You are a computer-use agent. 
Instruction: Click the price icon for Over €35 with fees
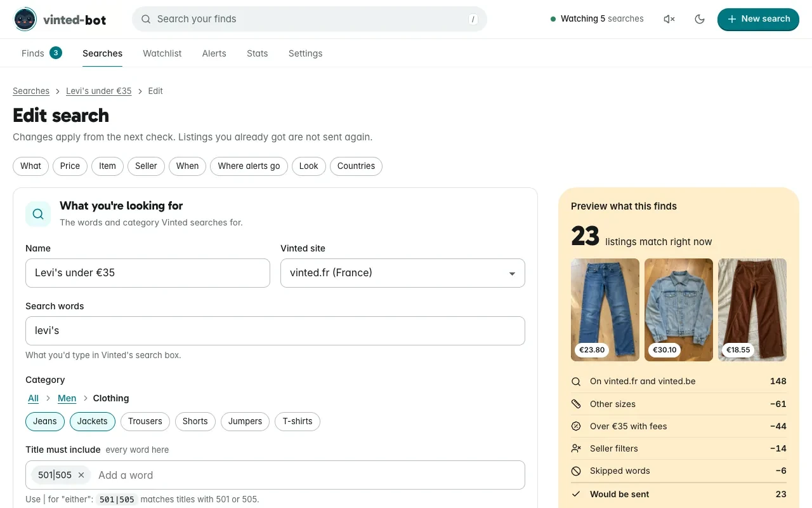pyautogui.click(x=576, y=426)
